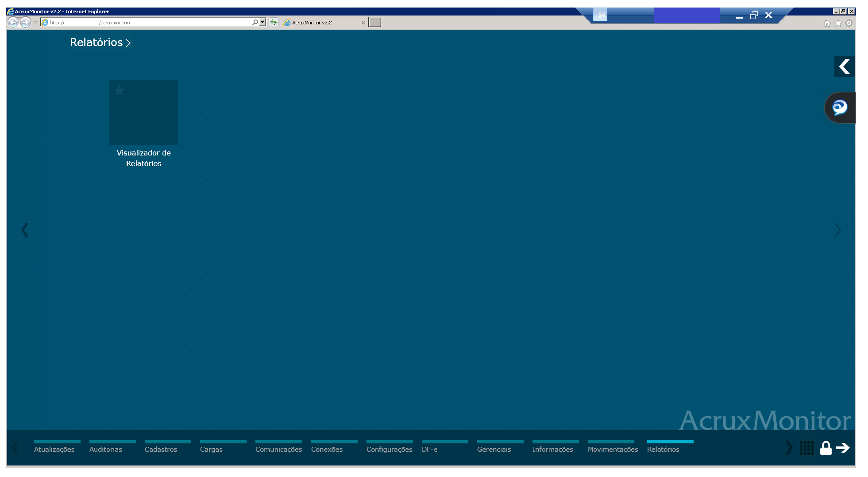868x477 pixels.
Task: Lock the session with padlock icon
Action: coord(826,448)
